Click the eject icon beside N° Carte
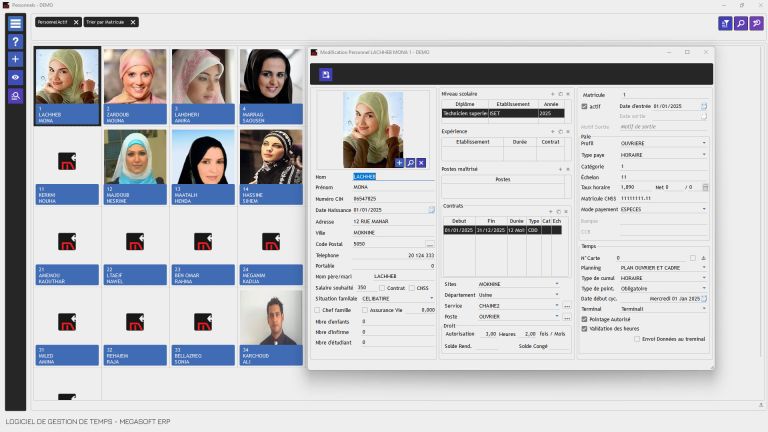Screen dimensions: 768x432 pyautogui.click(x=703, y=258)
